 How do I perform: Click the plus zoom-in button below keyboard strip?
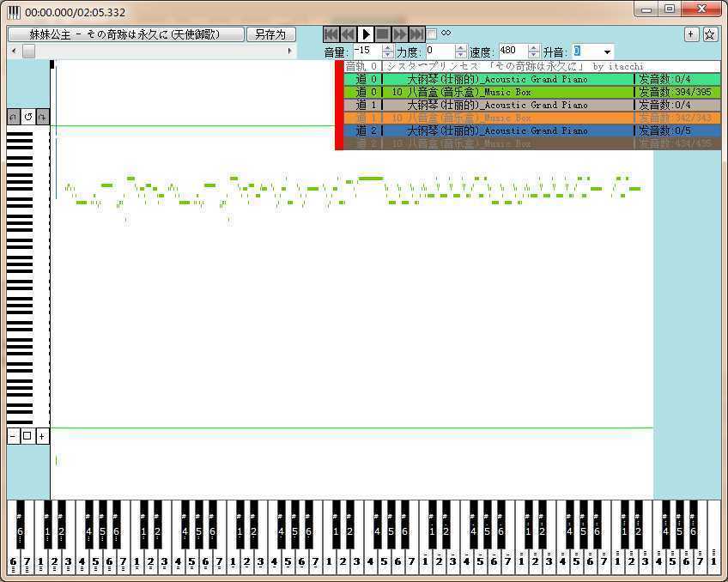42,436
